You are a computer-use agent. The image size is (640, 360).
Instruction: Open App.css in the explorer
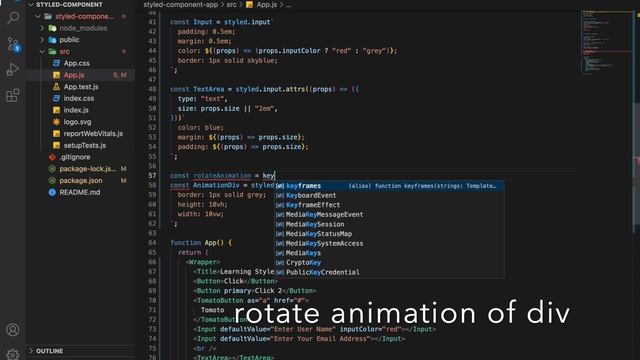point(76,63)
